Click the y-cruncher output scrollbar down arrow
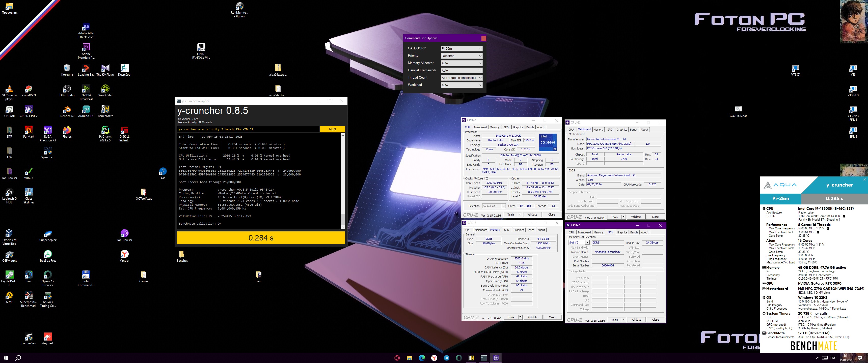 343,227
